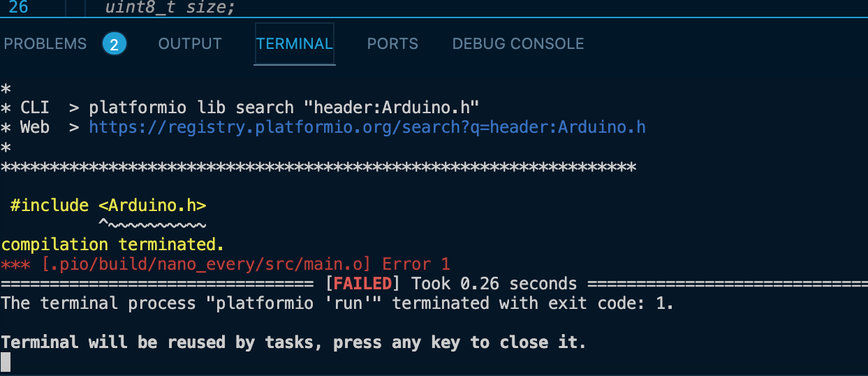Click the Took 0.26 seconds text
868x376 pixels.
click(x=494, y=284)
